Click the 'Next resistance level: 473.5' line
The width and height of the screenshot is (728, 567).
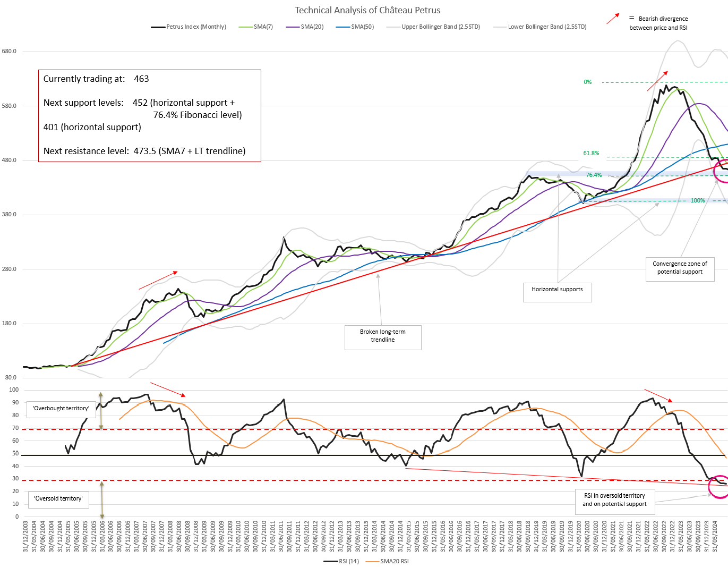[144, 151]
